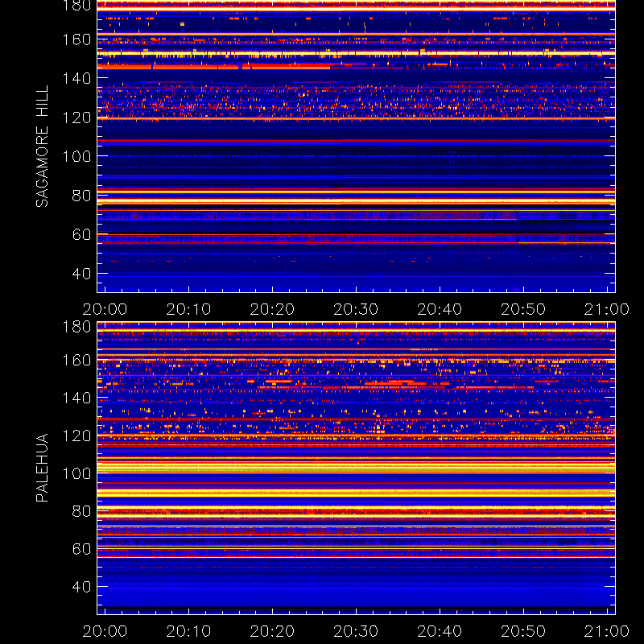This screenshot has height=644, width=644.
Task: Click inside the Sagamore Hill spectrogram plot
Action: (x=356, y=147)
